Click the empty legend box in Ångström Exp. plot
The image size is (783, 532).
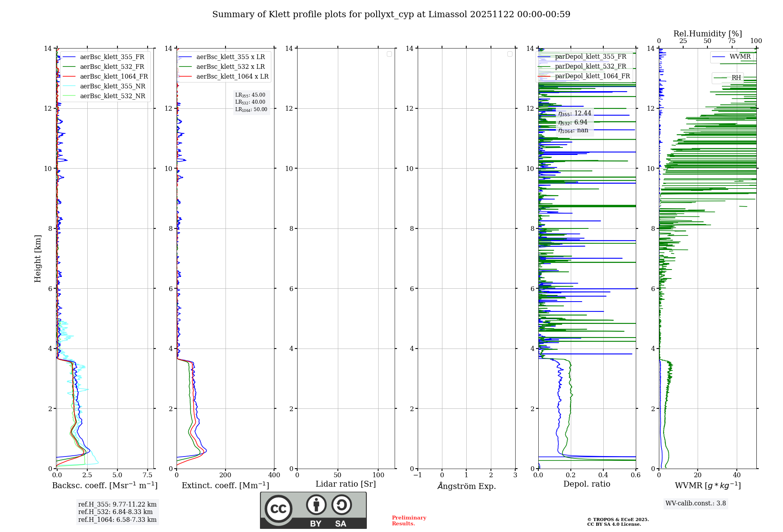click(x=510, y=54)
